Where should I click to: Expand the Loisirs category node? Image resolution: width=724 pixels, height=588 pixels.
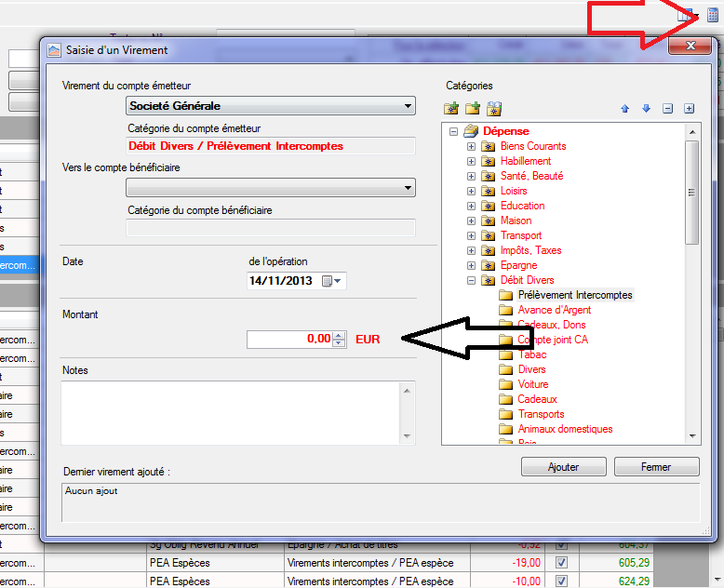pos(472,191)
